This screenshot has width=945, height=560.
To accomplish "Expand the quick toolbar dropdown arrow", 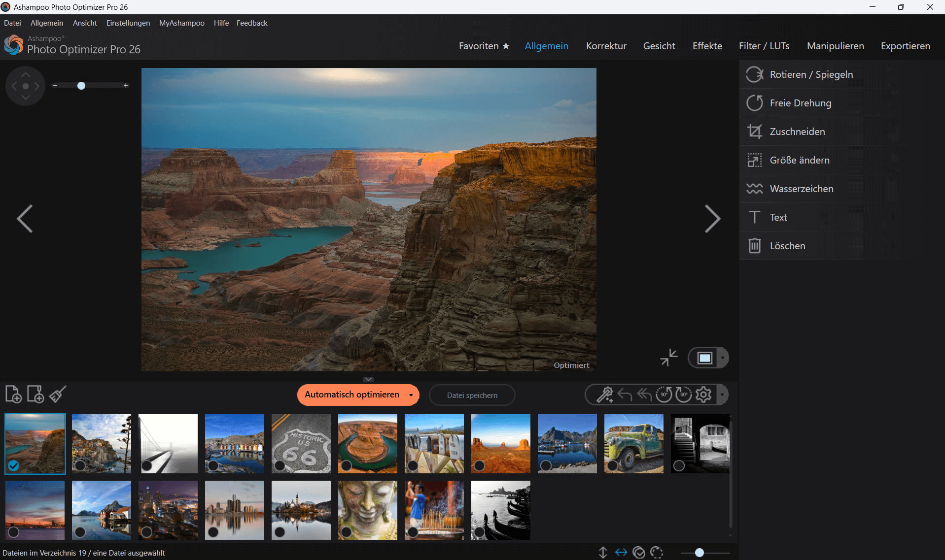I will coord(722,395).
